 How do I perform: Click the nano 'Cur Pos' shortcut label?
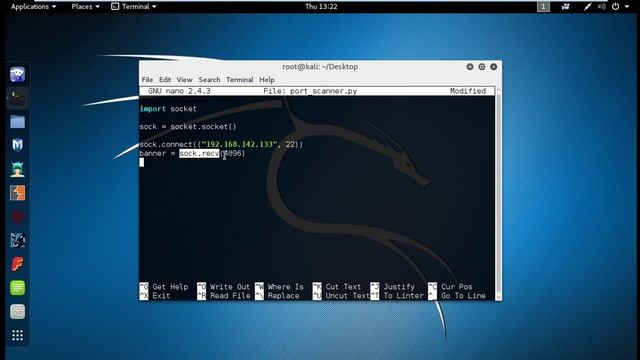456,287
